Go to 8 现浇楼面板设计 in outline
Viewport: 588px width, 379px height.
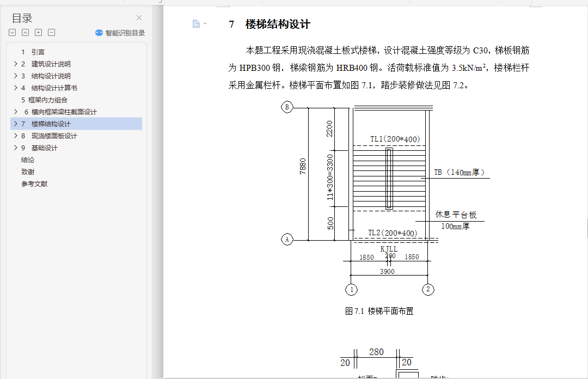49,136
